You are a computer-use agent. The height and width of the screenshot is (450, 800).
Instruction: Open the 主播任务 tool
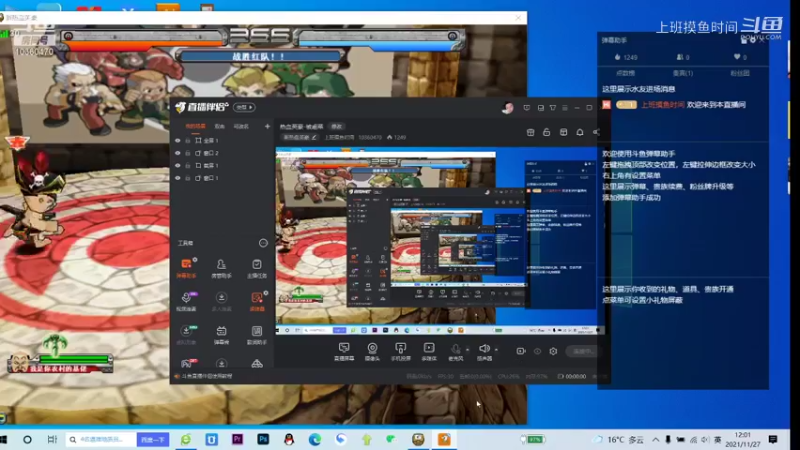pos(257,268)
